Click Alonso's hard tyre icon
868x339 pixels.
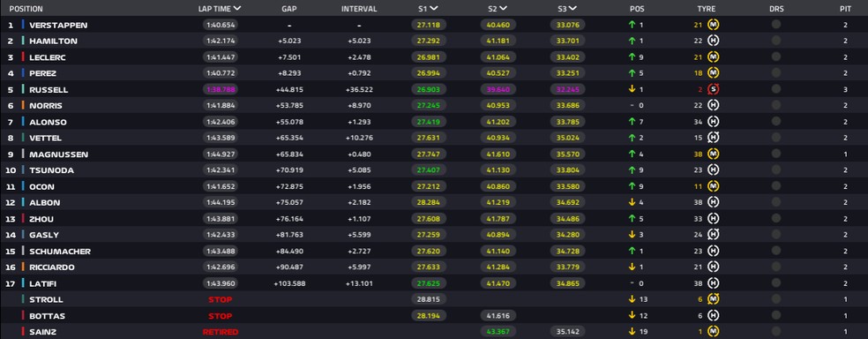(x=714, y=122)
